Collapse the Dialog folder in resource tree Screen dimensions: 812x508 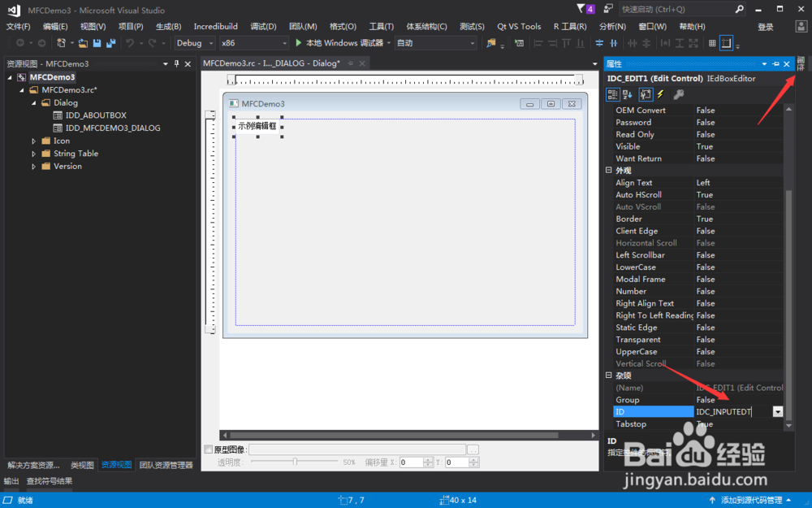pos(33,102)
